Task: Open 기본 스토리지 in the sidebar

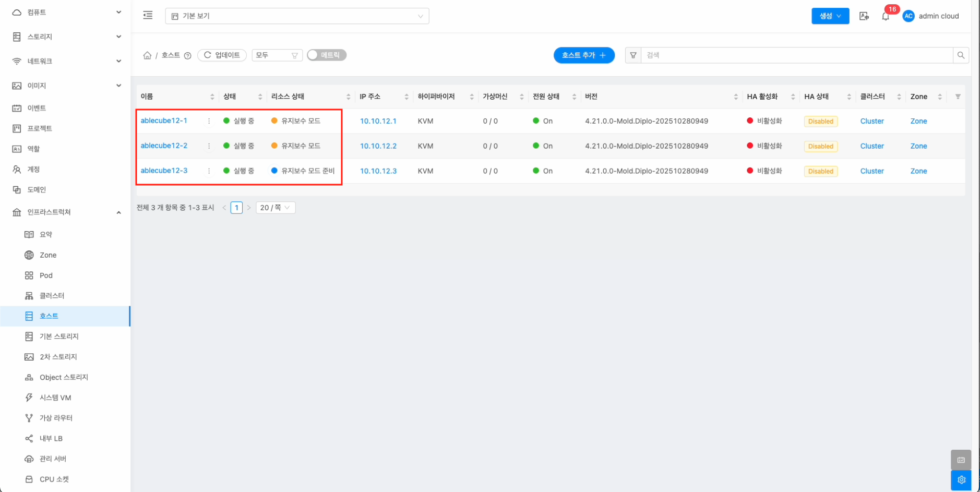Action: 59,337
